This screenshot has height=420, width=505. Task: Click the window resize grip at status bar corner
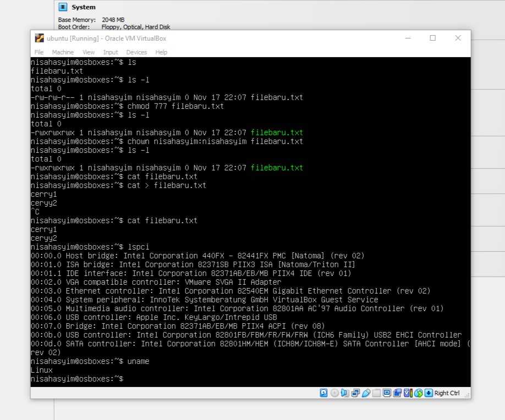(x=468, y=395)
